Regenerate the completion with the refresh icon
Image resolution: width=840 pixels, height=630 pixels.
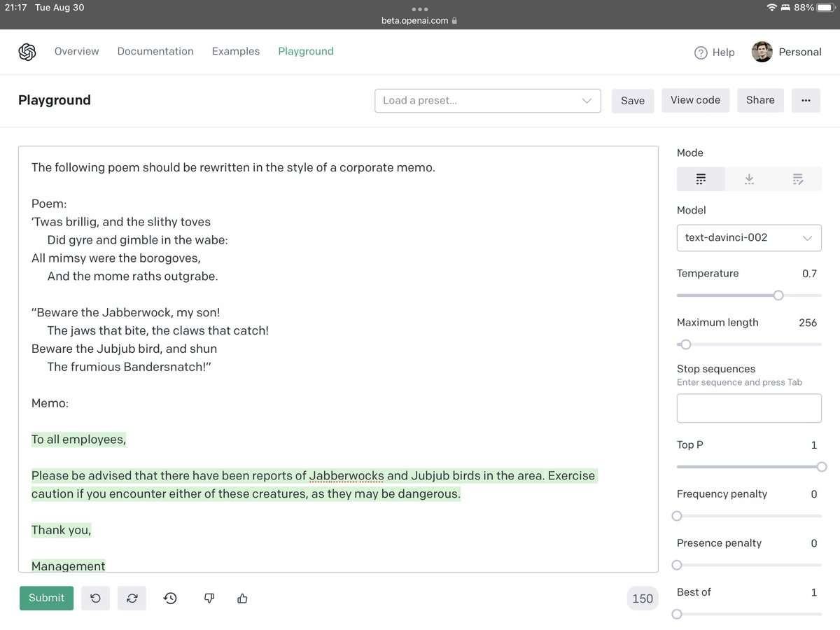click(132, 598)
